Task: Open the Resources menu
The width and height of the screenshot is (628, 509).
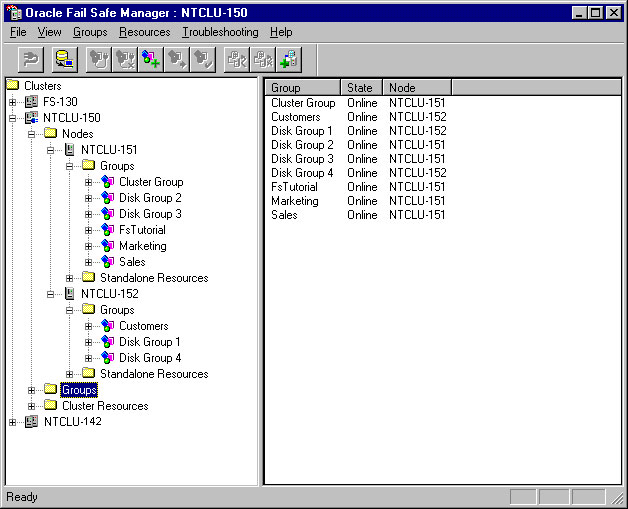Action: point(145,32)
